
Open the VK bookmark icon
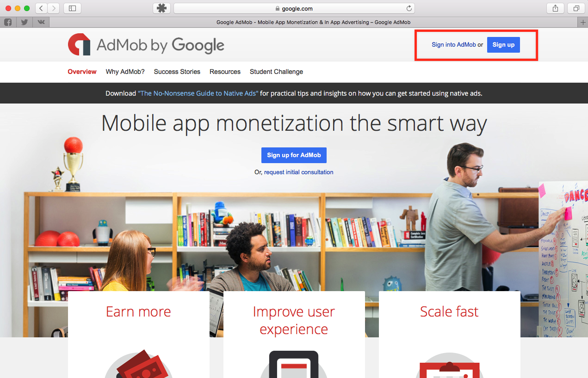click(41, 22)
